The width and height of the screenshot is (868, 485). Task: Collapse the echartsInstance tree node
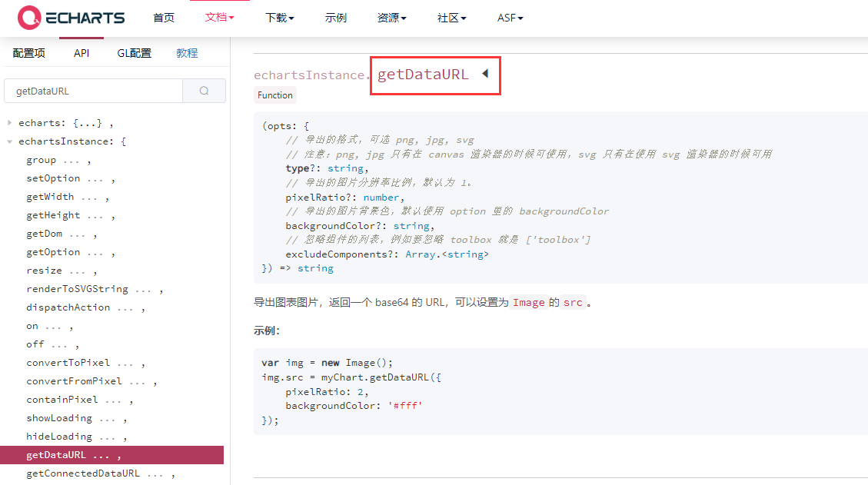click(9, 141)
